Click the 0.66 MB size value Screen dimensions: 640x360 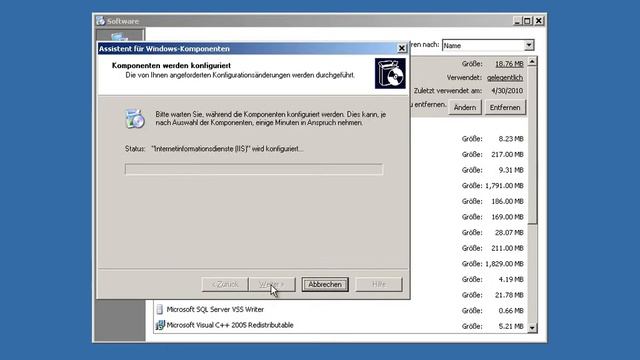coord(511,311)
